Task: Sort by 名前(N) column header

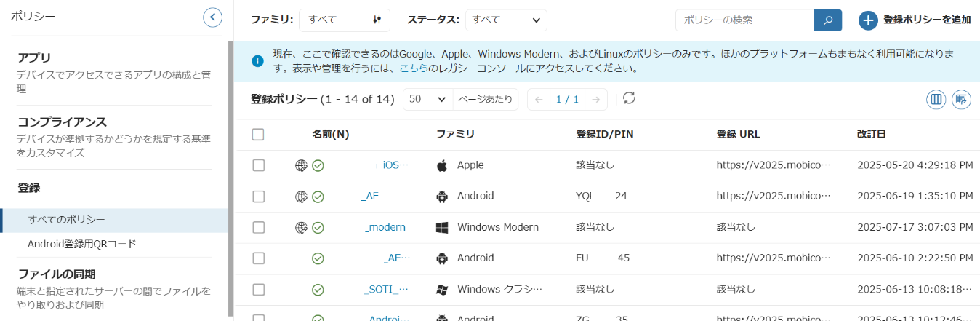Action: tap(331, 135)
